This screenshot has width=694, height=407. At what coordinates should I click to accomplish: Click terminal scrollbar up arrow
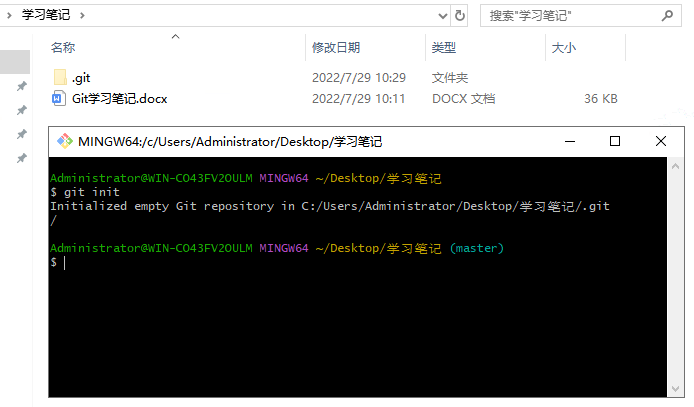click(x=675, y=166)
